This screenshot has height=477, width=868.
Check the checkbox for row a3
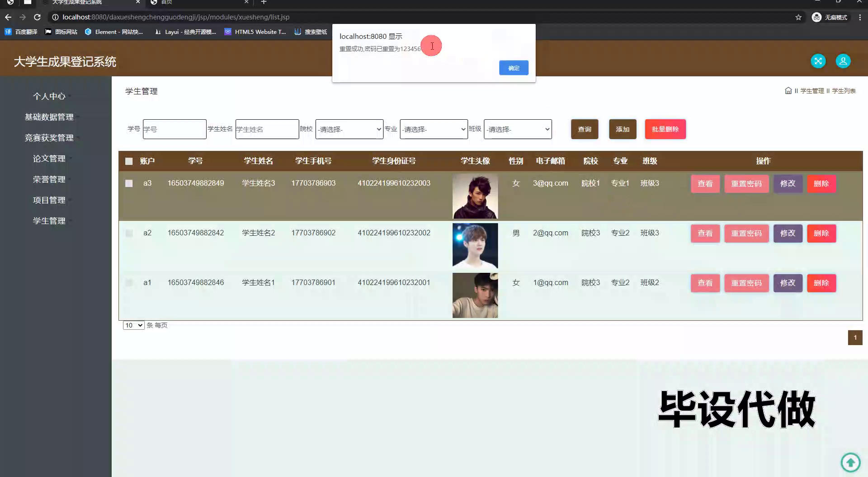point(129,183)
